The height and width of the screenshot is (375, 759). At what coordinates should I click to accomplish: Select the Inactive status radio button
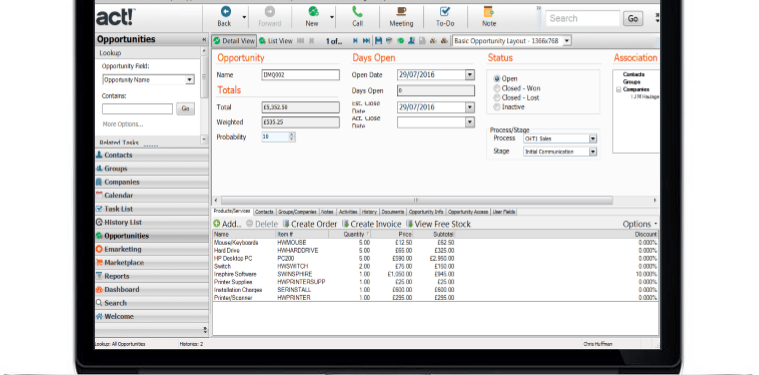point(497,107)
